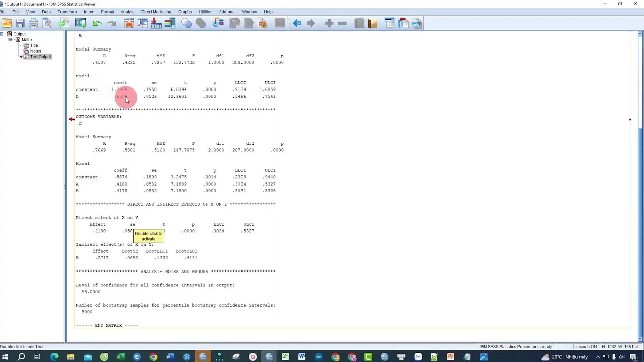Click the 20°C weather widget in tray
Viewport: 644px width, 362px height.
pyautogui.click(x=565, y=357)
